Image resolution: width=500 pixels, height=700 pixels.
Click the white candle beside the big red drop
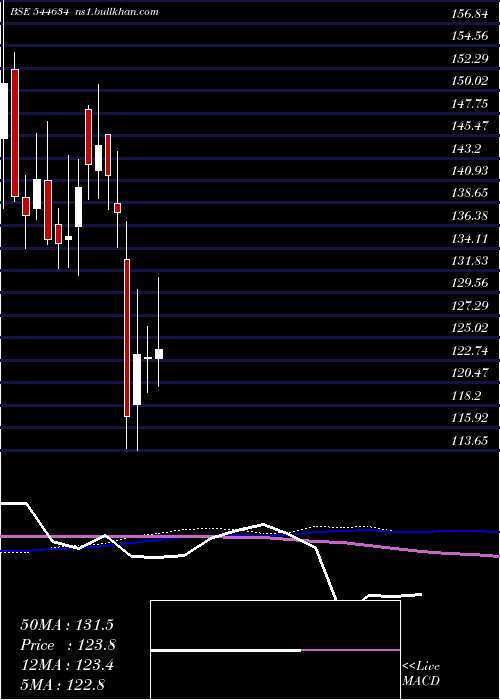click(137, 379)
